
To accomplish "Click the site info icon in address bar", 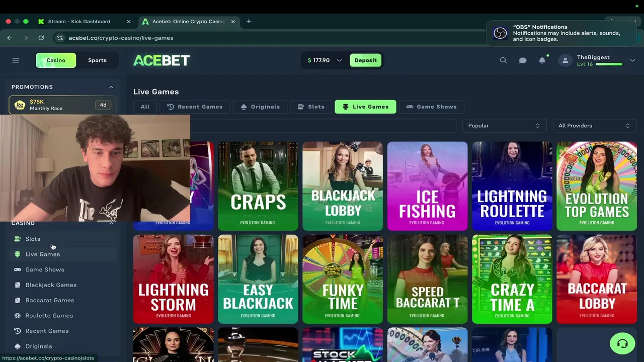I will click(60, 38).
